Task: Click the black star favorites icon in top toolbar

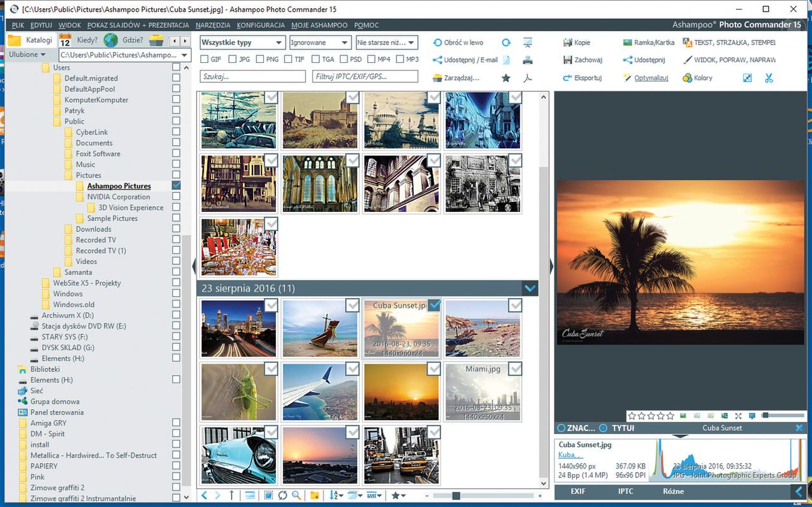Action: (x=506, y=78)
